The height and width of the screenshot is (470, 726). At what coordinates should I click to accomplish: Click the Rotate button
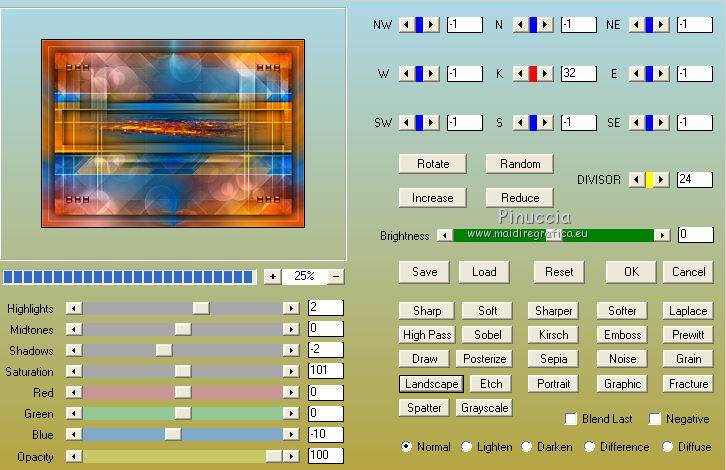[x=432, y=164]
